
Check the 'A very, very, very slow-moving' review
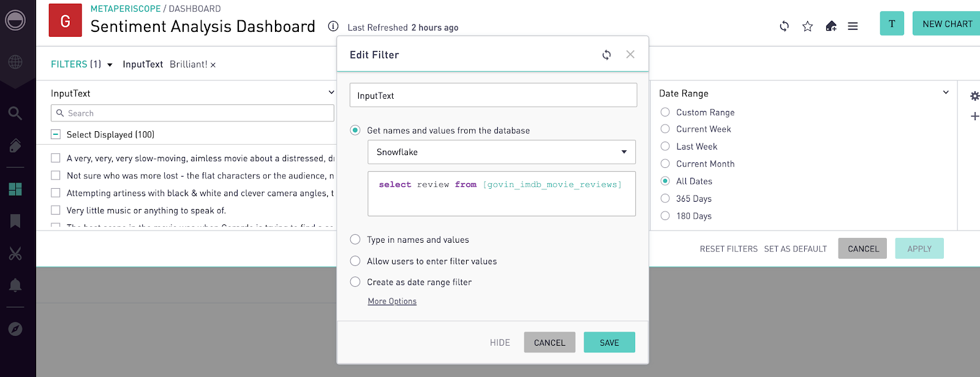click(x=56, y=158)
